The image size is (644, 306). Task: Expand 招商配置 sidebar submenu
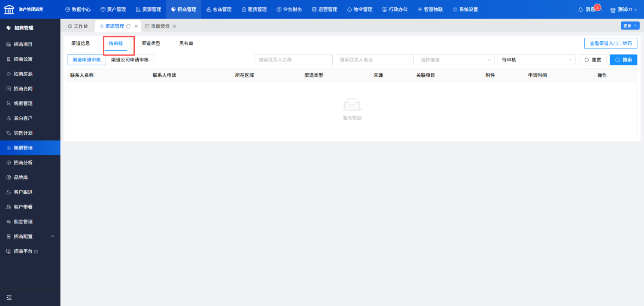point(30,236)
